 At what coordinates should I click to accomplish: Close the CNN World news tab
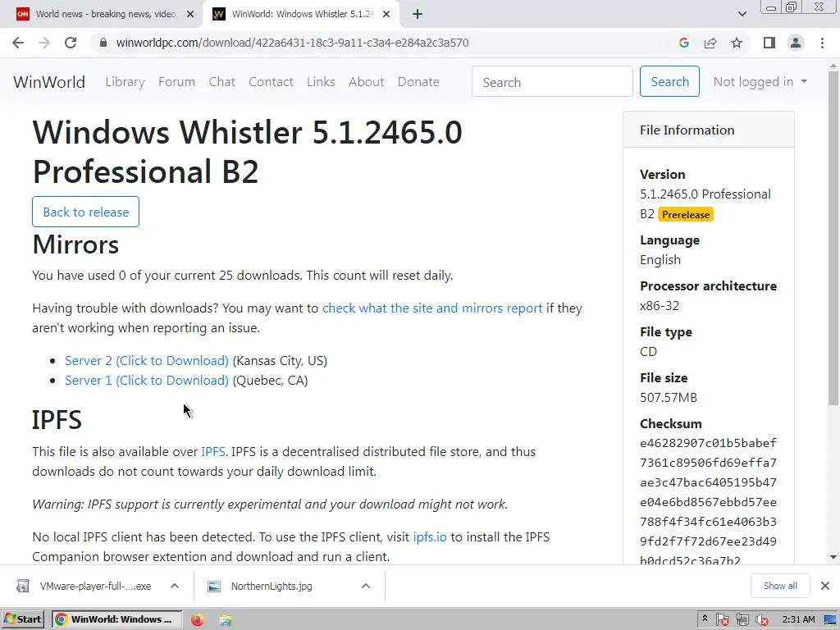(x=190, y=14)
